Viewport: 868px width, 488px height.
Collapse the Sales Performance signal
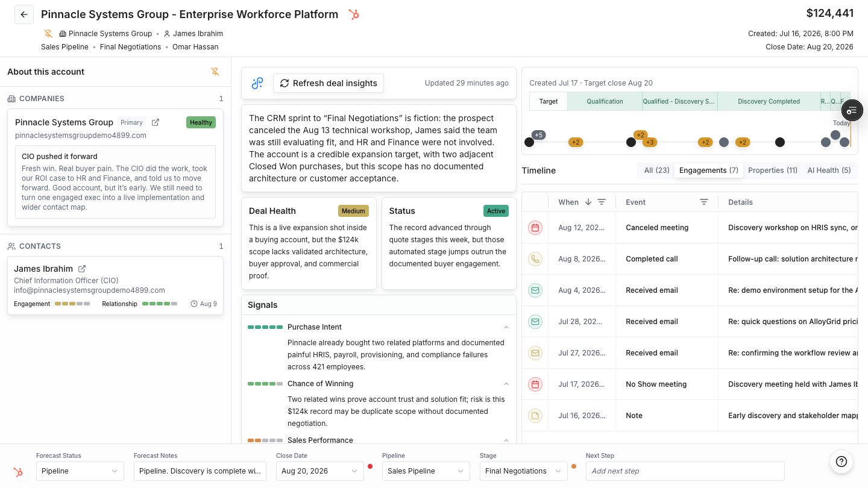coord(506,440)
